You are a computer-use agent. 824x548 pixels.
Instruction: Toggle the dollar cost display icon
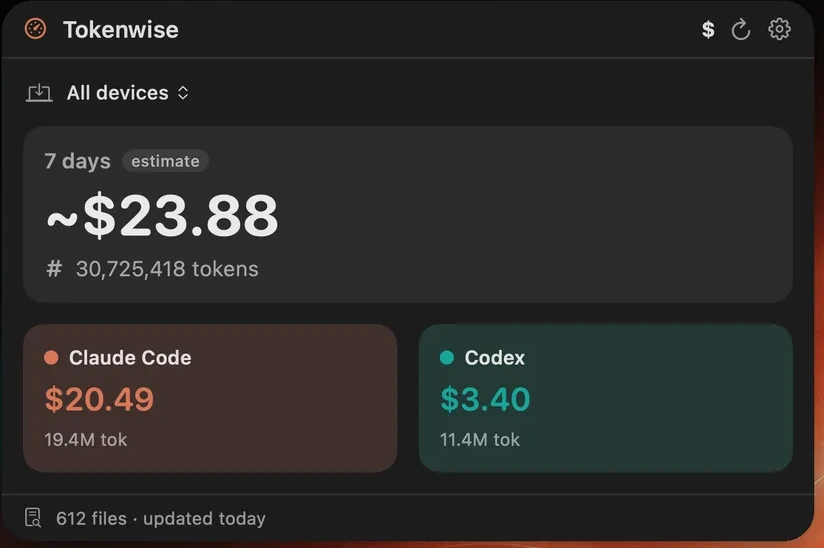point(708,29)
